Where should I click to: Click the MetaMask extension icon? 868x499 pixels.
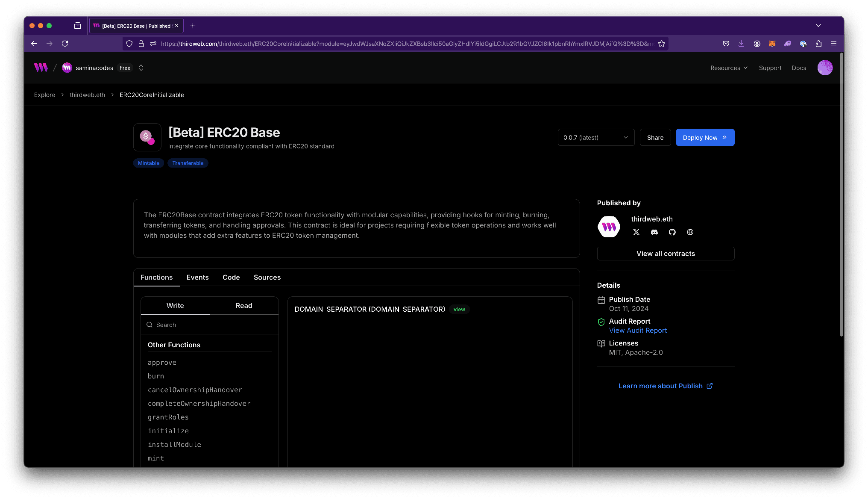pyautogui.click(x=772, y=43)
